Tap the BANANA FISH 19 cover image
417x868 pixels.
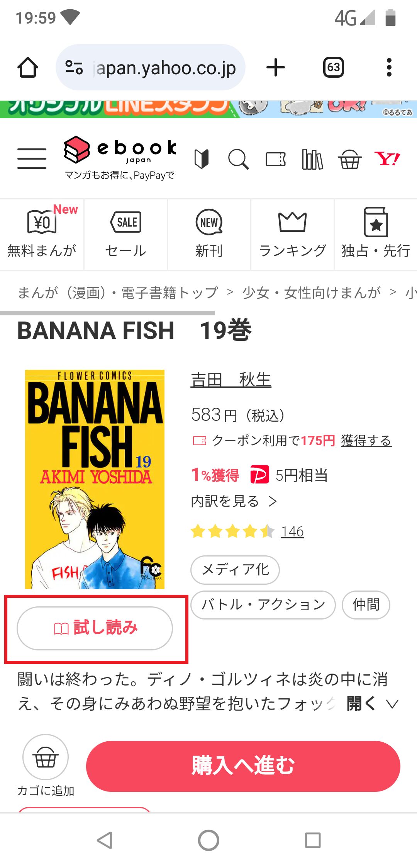[95, 479]
